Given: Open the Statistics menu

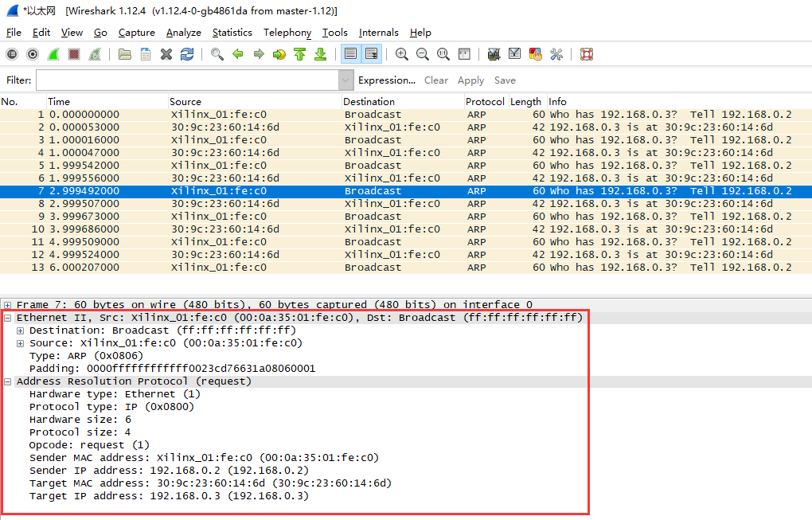Looking at the screenshot, I should 232,33.
